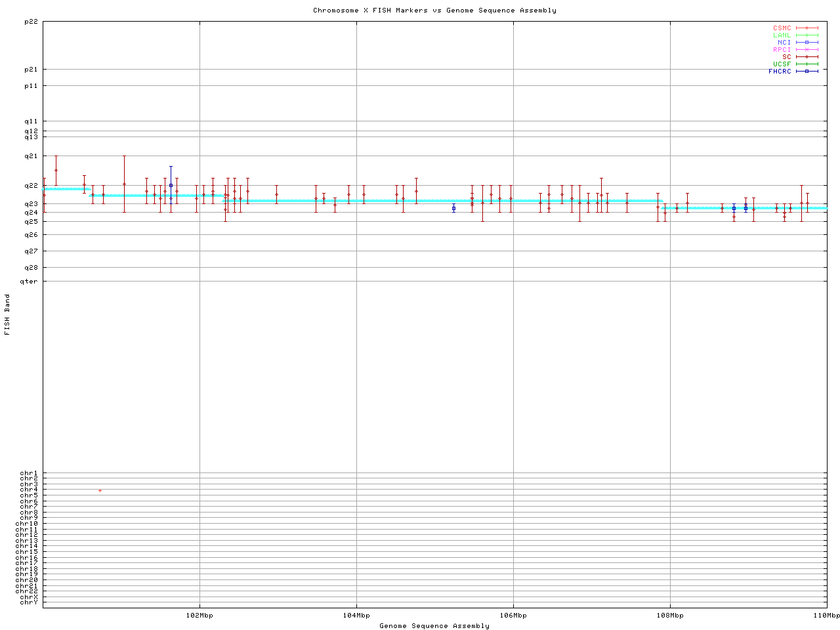This screenshot has height=630, width=840.
Task: Click the 102Mbp x-axis tick label
Action: click(199, 616)
